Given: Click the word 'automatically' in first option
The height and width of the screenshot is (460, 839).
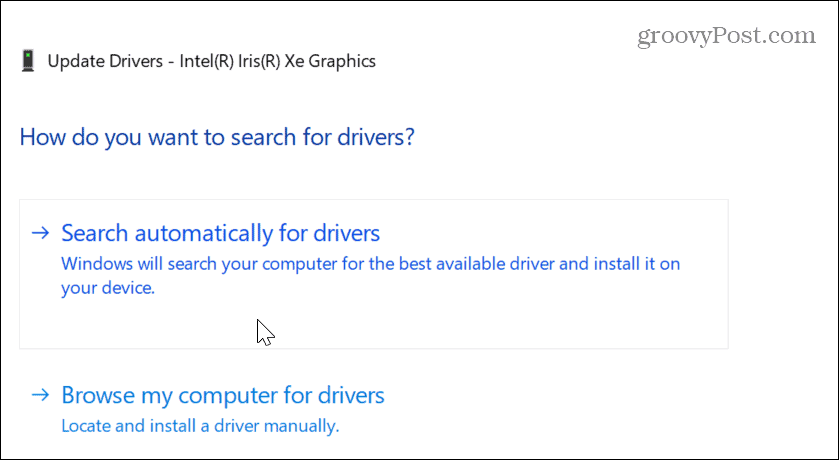Looking at the screenshot, I should (204, 234).
